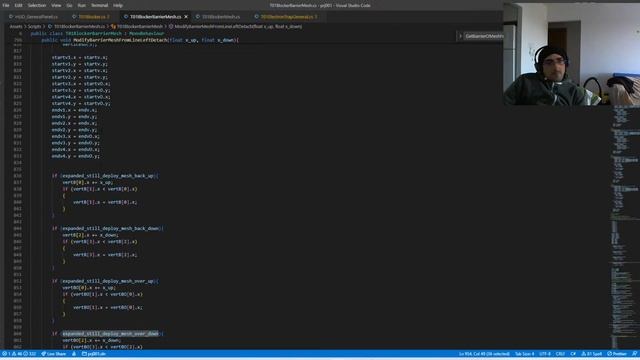Viewport: 640px width, 360px height.
Task: Click the find widget search text field
Action: click(x=484, y=36)
